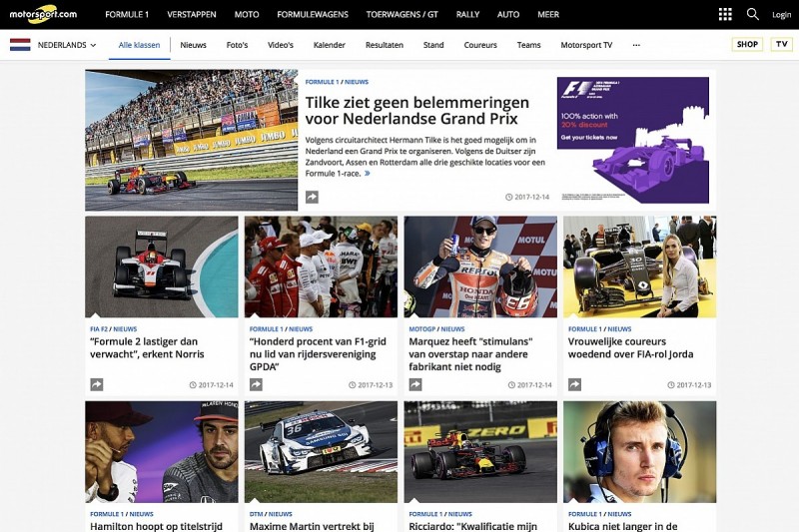Click the read-more chevrons after Formule 1-race
Image resolution: width=799 pixels, height=532 pixels.
367,174
